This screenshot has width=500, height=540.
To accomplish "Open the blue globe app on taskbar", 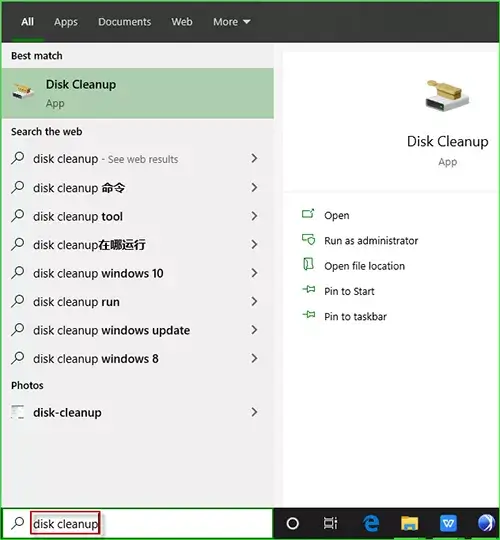I will [486, 523].
